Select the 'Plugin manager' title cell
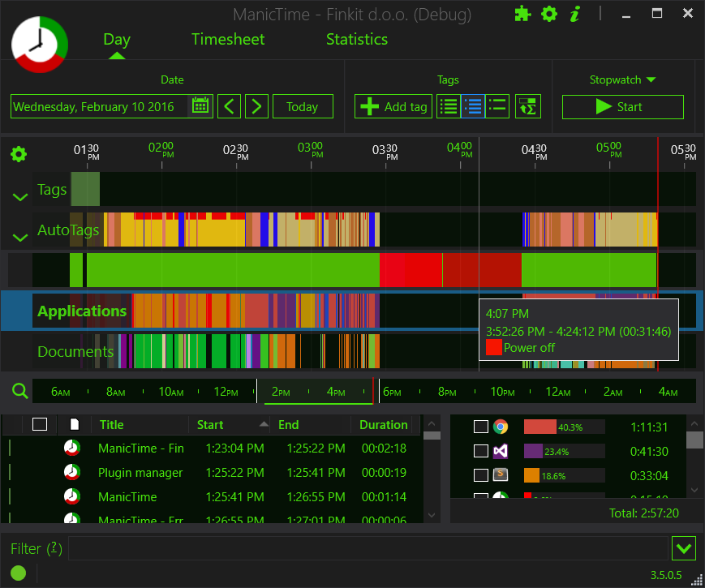Screen dimensions: 705x588 [x=140, y=473]
